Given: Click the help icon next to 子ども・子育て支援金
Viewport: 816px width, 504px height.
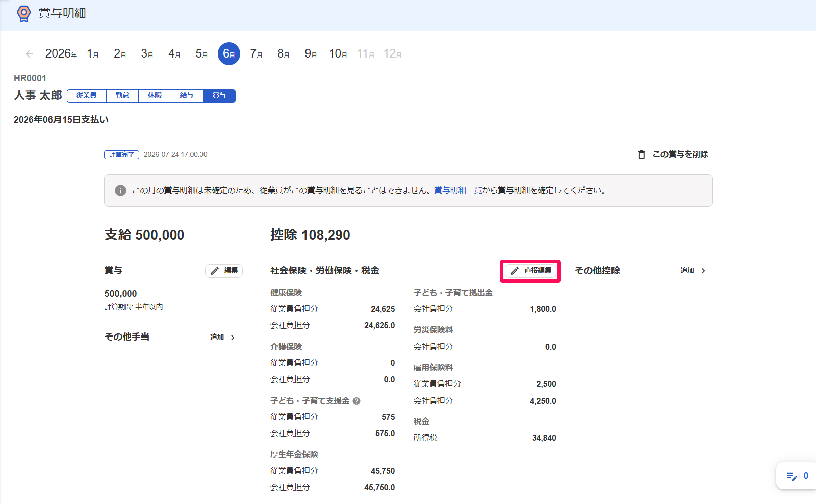Looking at the screenshot, I should 356,401.
